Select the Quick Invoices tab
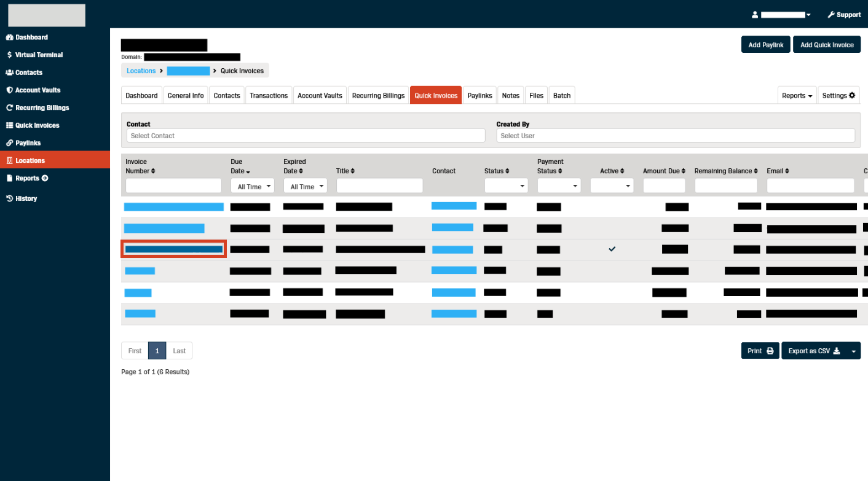 [x=436, y=96]
